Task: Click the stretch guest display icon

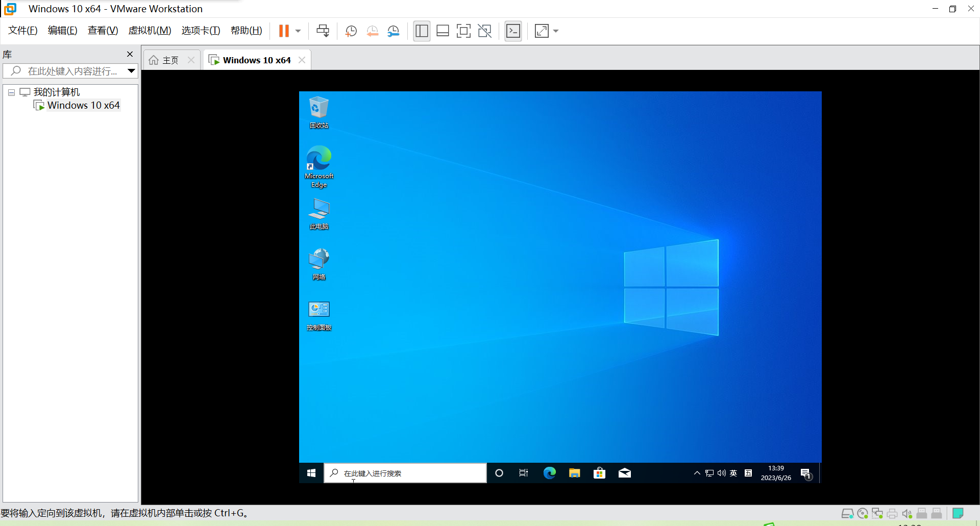Action: [x=542, y=31]
